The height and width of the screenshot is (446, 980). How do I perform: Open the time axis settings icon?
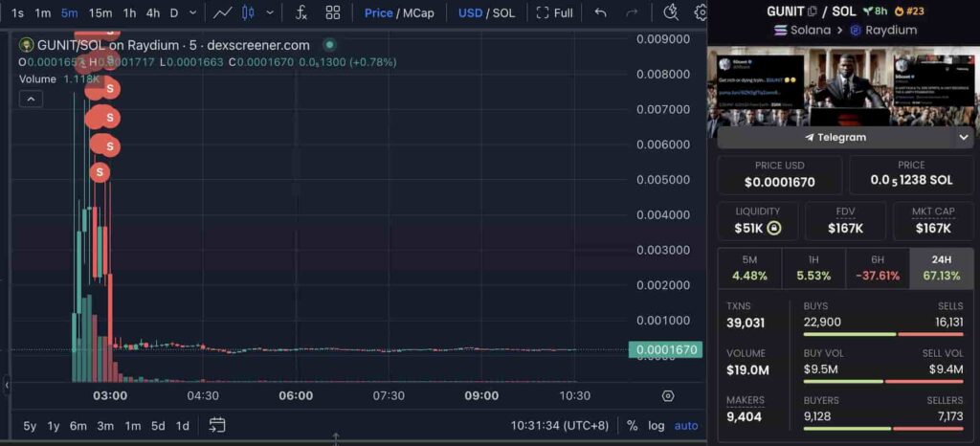click(x=668, y=395)
